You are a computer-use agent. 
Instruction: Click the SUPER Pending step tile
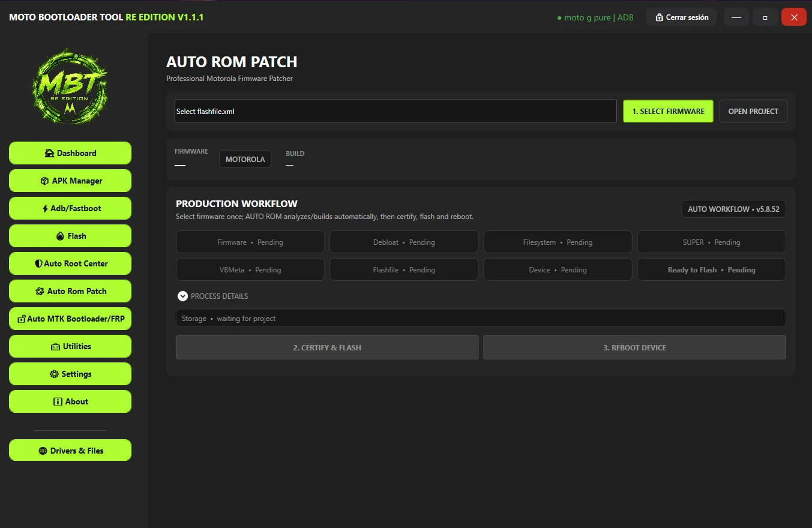click(x=711, y=242)
